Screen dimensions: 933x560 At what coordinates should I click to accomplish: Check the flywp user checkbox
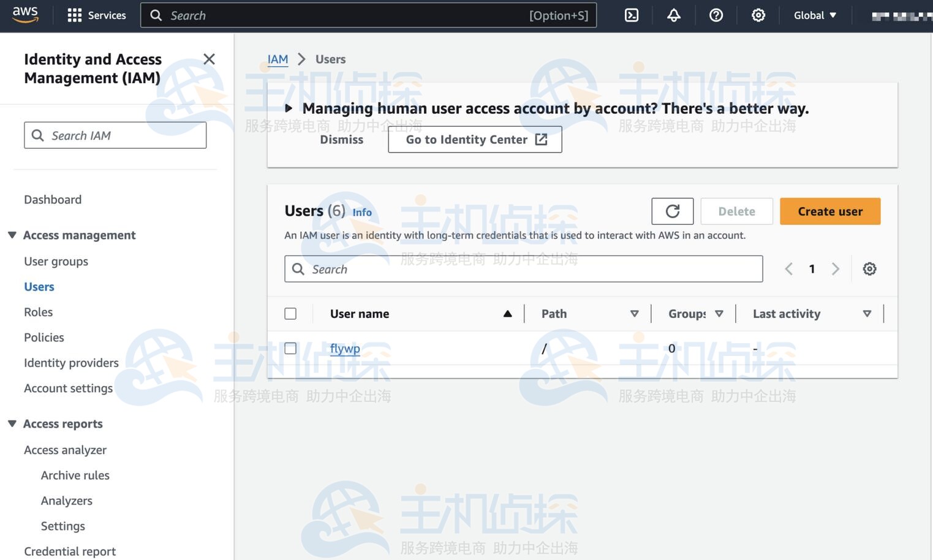[x=290, y=349]
